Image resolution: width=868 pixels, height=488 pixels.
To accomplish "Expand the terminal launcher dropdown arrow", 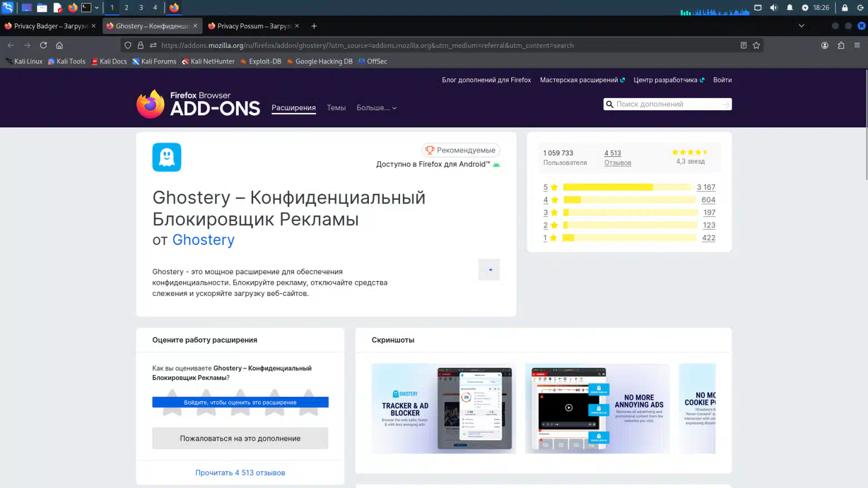I will click(97, 8).
